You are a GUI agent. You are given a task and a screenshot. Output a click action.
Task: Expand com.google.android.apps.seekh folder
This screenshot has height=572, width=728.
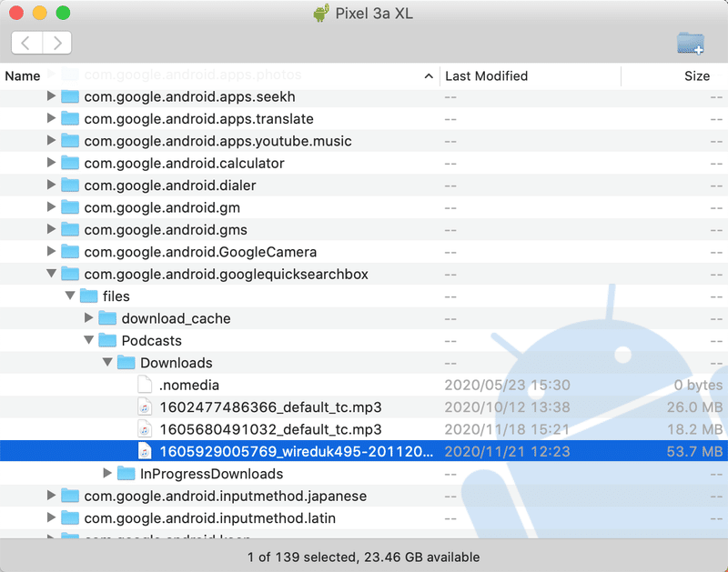(51, 96)
